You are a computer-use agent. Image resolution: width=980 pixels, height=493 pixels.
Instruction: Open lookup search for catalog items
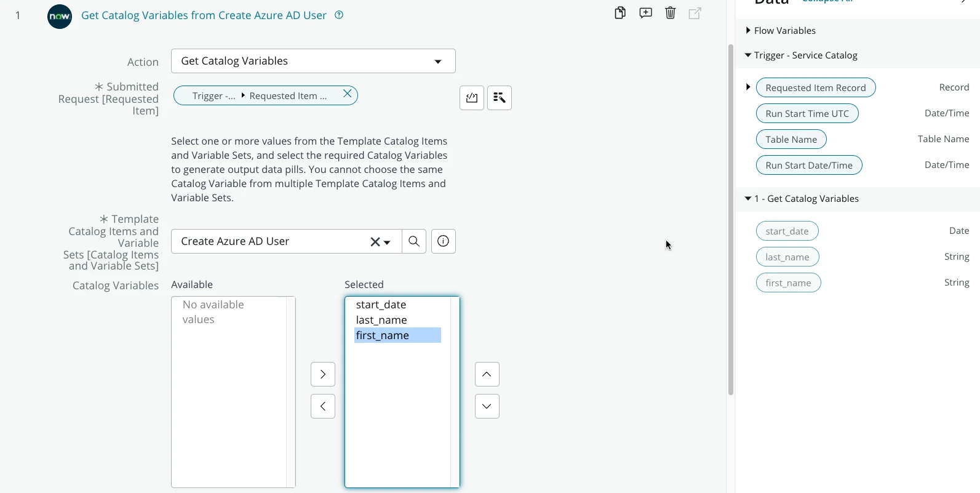(x=414, y=241)
